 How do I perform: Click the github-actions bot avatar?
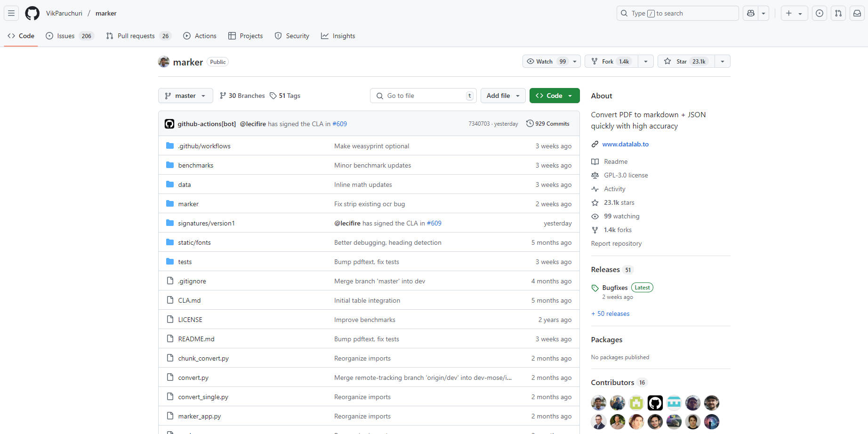(169, 124)
